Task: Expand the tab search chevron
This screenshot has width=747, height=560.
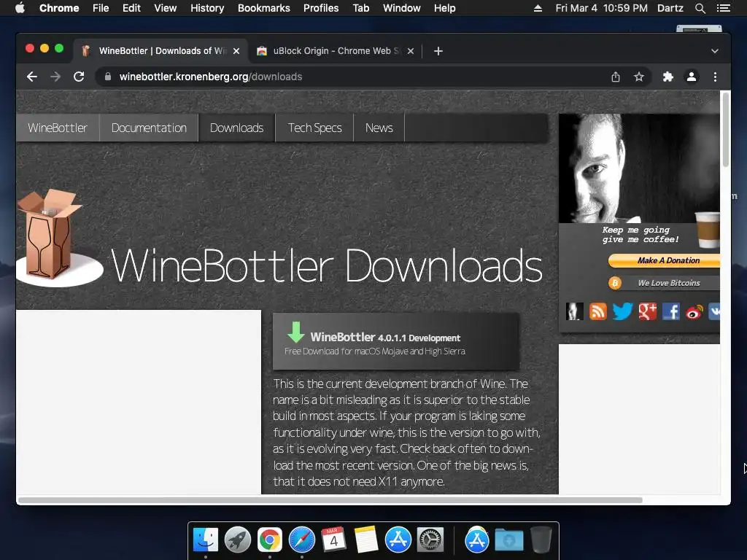Action: pyautogui.click(x=715, y=51)
